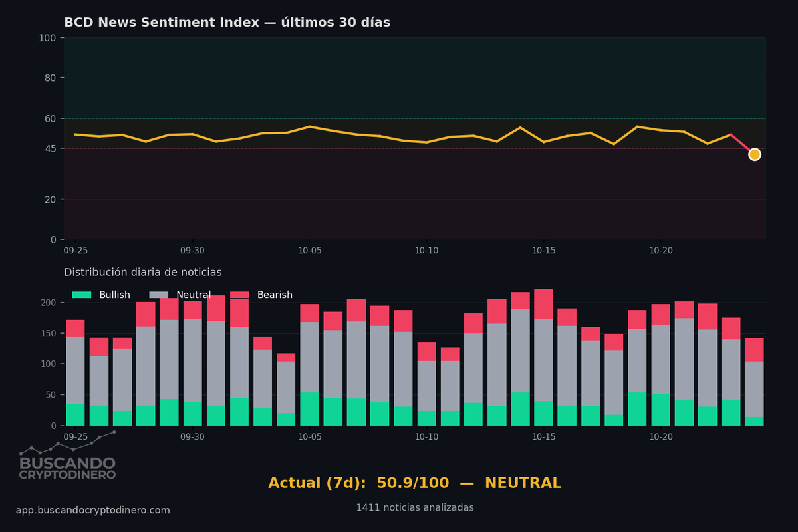Click the 60 label on the sentiment y-axis
Image resolution: width=798 pixels, height=532 pixels.
point(50,118)
